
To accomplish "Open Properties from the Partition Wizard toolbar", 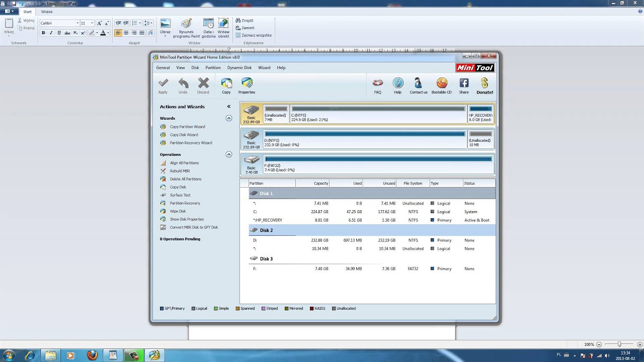I will point(247,85).
